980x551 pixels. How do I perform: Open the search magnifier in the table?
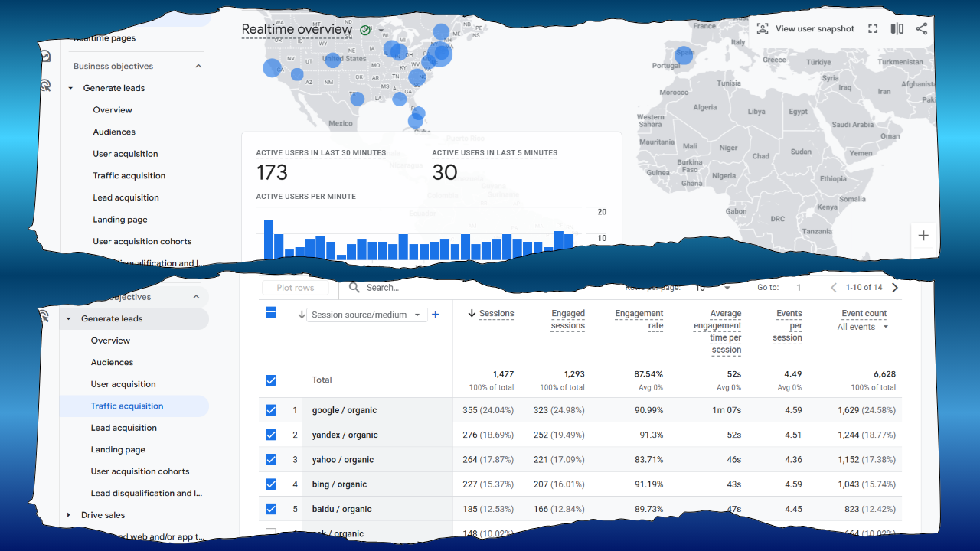[353, 288]
